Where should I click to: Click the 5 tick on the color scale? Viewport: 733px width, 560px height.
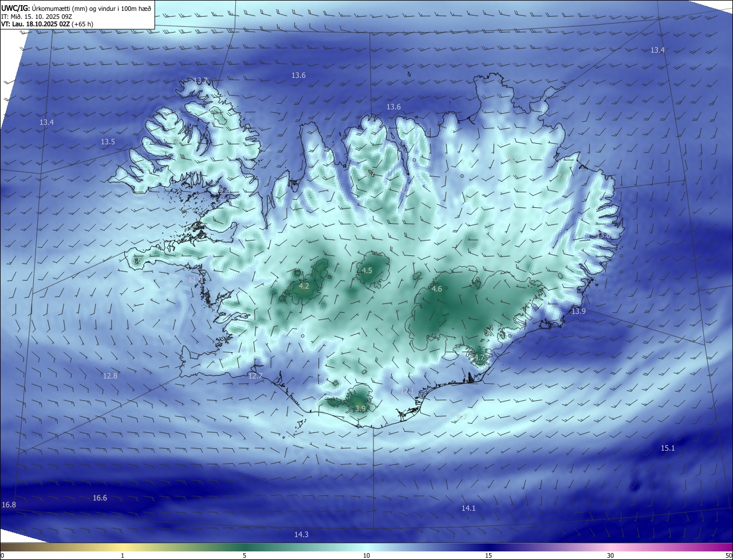pyautogui.click(x=245, y=555)
